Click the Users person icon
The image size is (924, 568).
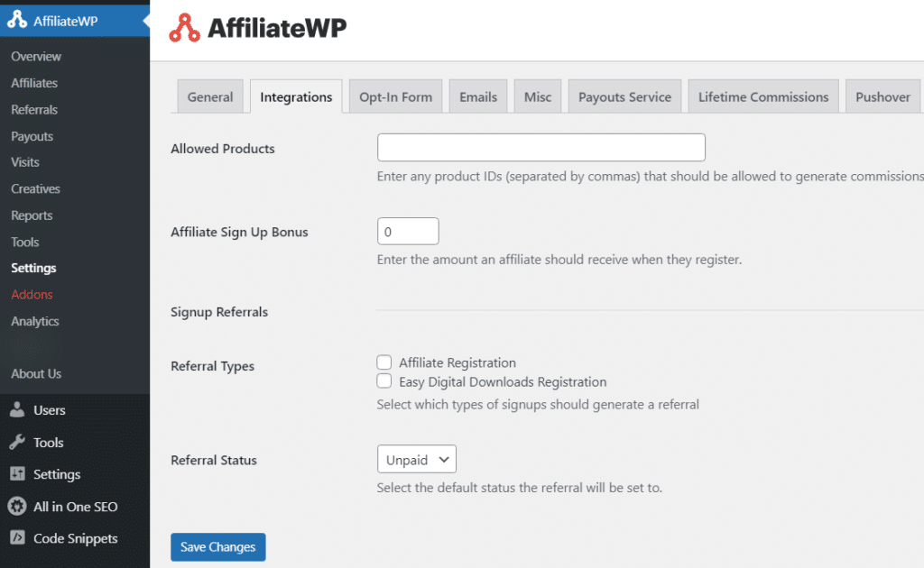[17, 409]
